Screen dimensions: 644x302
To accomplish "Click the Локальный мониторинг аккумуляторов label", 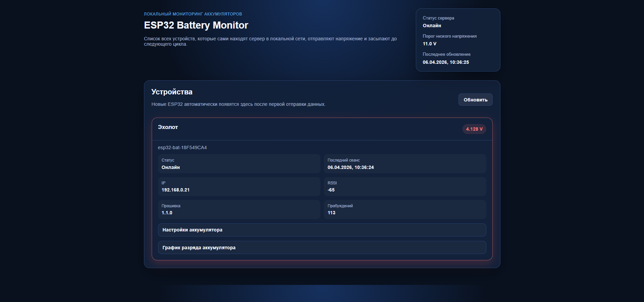I will (x=193, y=14).
